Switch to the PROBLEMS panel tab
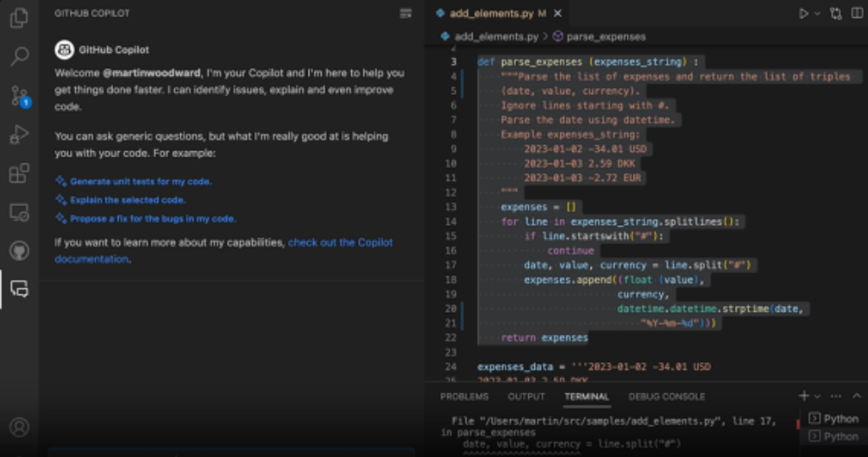This screenshot has height=457, width=868. tap(465, 397)
